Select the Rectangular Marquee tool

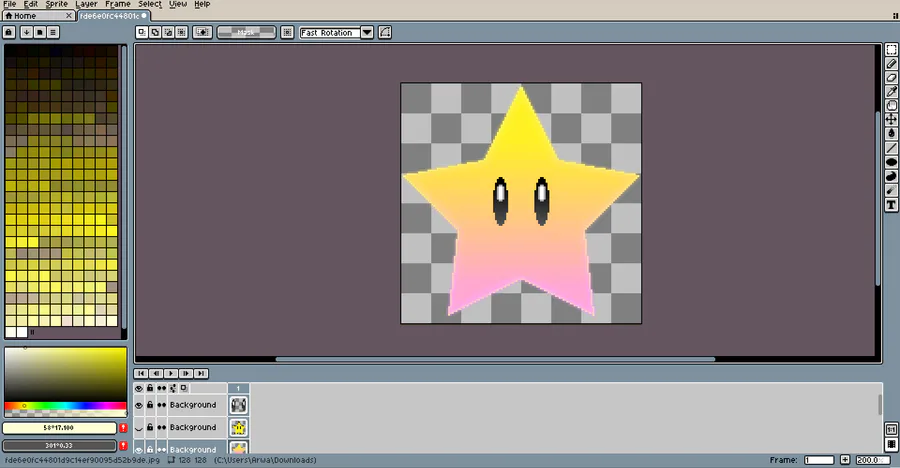[x=891, y=50]
